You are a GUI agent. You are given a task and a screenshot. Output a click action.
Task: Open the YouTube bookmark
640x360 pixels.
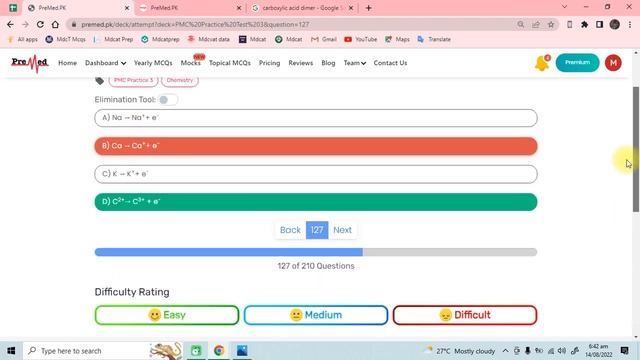point(360,39)
